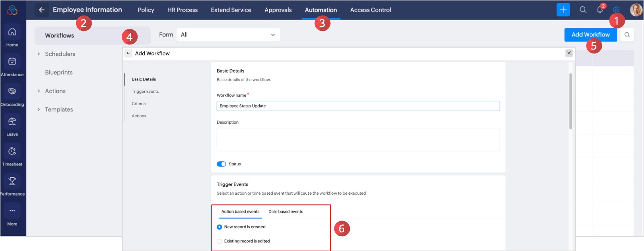Go back with Employee Information arrow
The image size is (644, 251).
click(42, 10)
